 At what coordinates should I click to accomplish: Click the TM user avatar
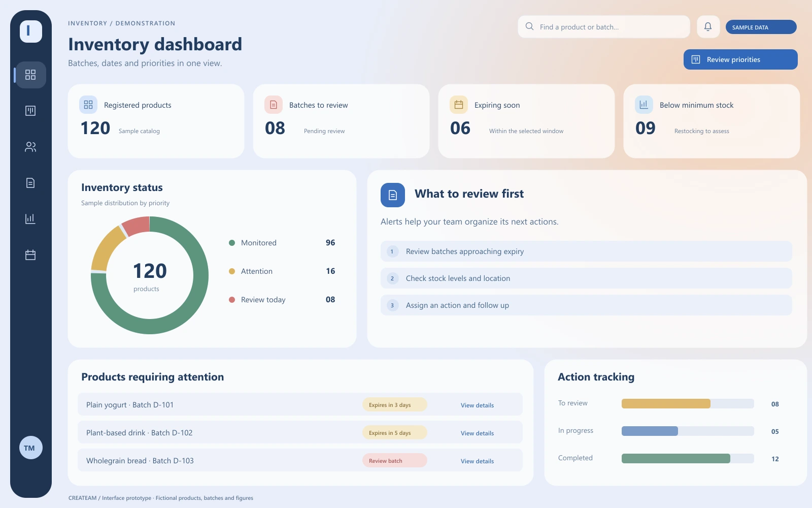click(30, 448)
